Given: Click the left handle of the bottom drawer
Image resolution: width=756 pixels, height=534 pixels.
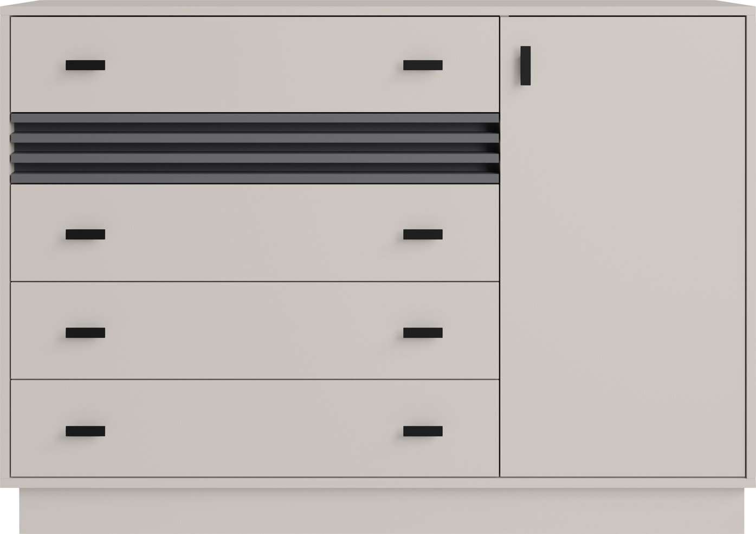Looking at the screenshot, I should [86, 431].
